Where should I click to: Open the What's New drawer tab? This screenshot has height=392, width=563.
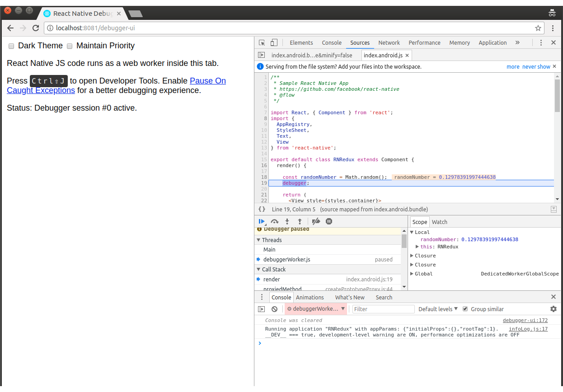350,297
